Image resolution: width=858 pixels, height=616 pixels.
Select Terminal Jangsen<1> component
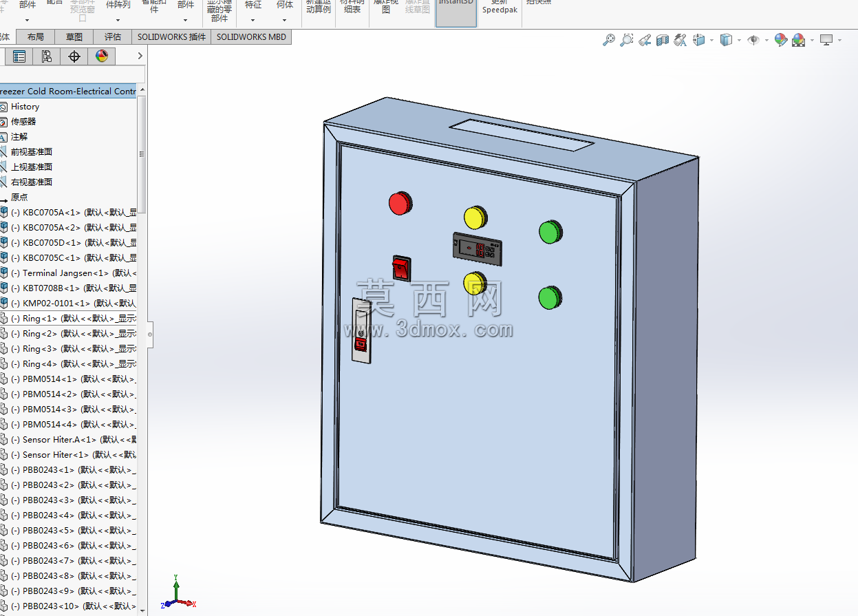[68, 273]
